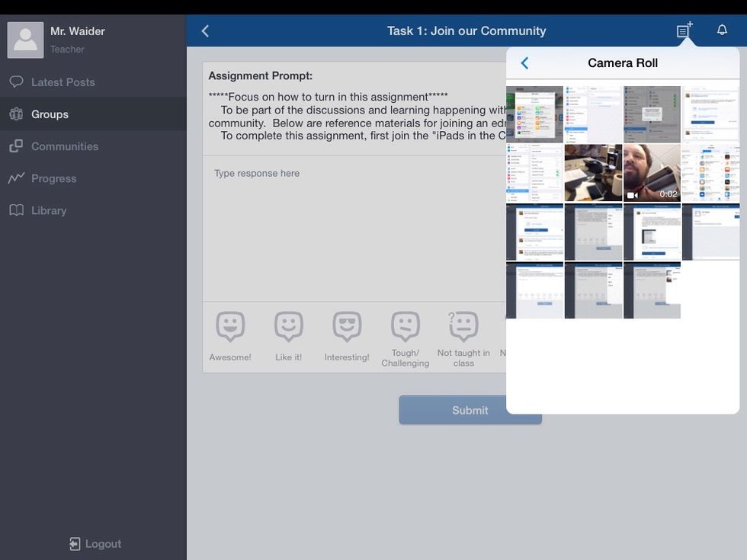Open Groups in sidebar
The width and height of the screenshot is (747, 560).
pos(50,114)
